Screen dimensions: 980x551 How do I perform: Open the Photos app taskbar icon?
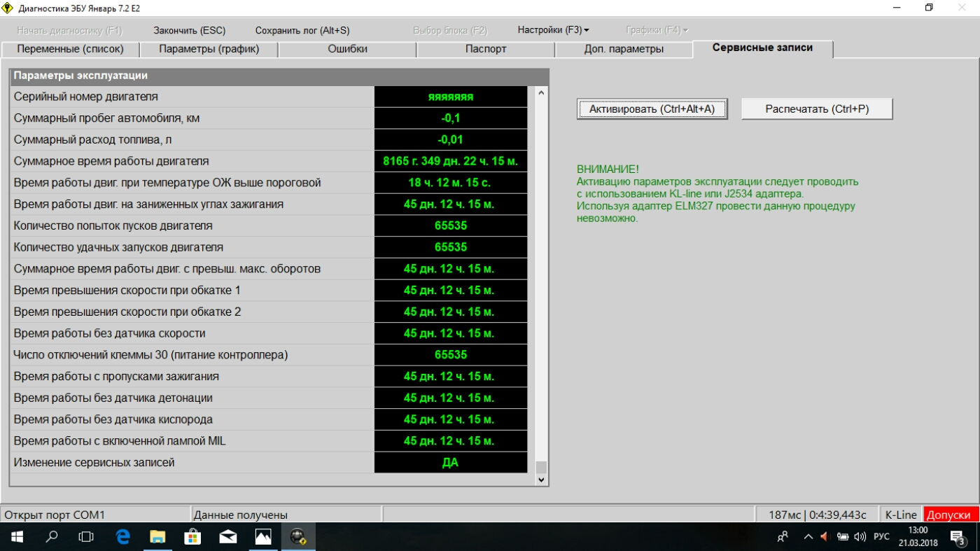coord(263,537)
